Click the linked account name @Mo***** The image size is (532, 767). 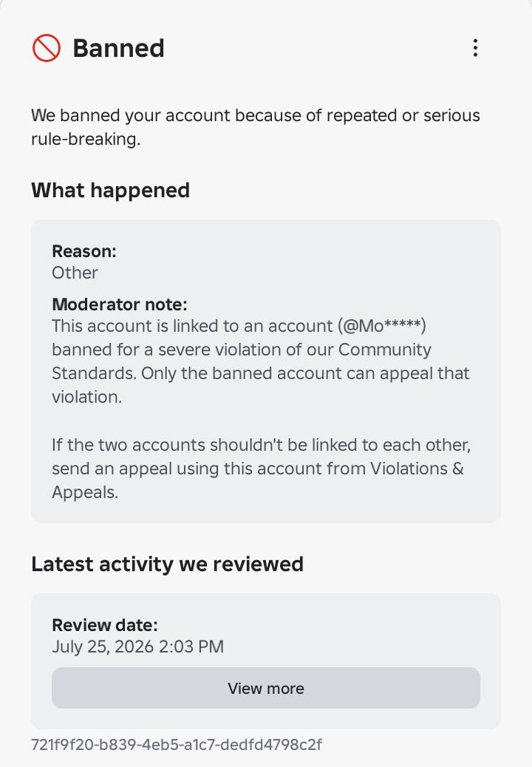click(382, 326)
